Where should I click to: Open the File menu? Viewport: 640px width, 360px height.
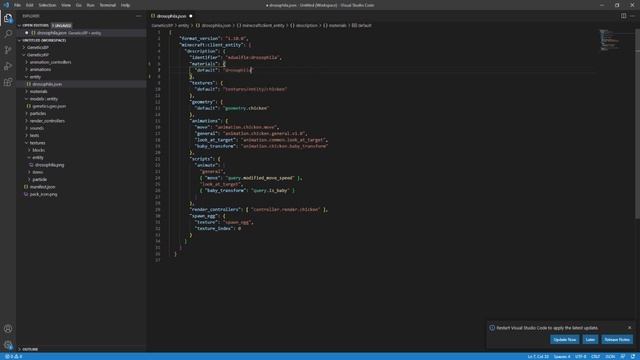pos(17,5)
